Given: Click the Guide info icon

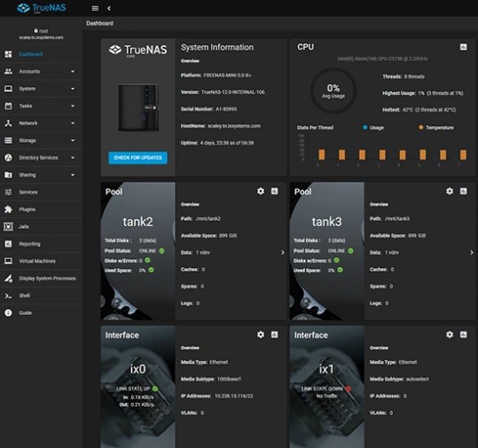Looking at the screenshot, I should pos(8,313).
